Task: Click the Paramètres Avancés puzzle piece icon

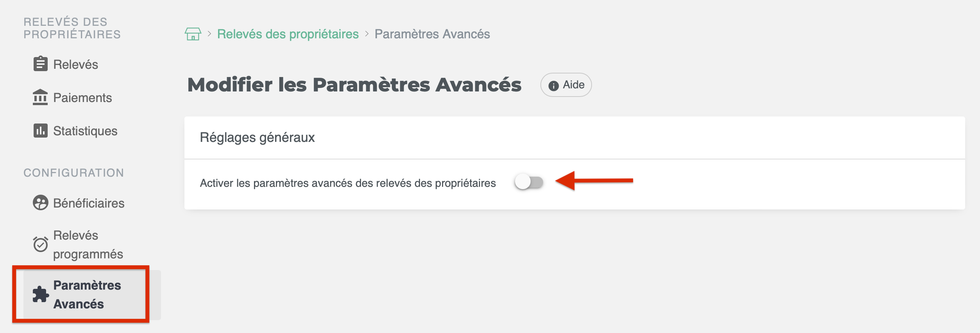Action: (x=41, y=294)
